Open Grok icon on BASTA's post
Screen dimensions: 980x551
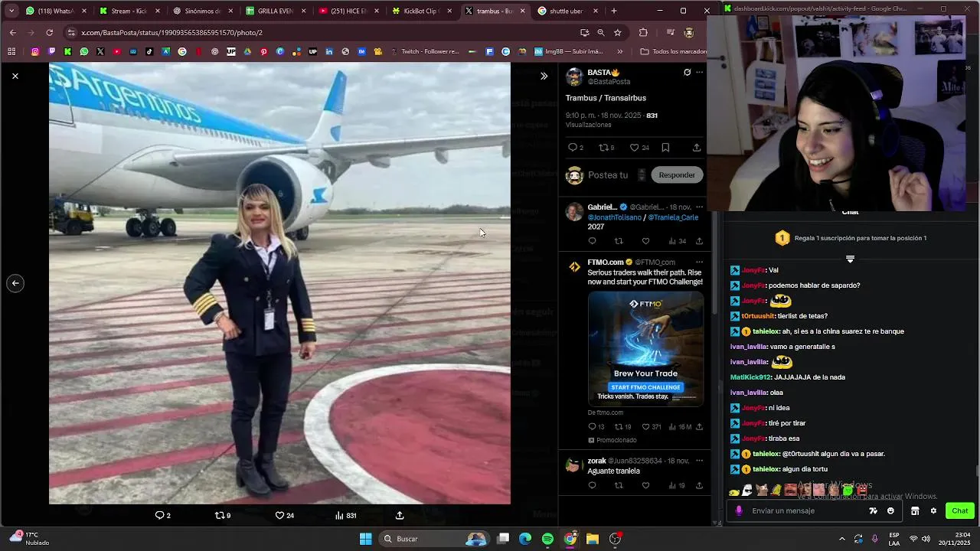tap(687, 73)
